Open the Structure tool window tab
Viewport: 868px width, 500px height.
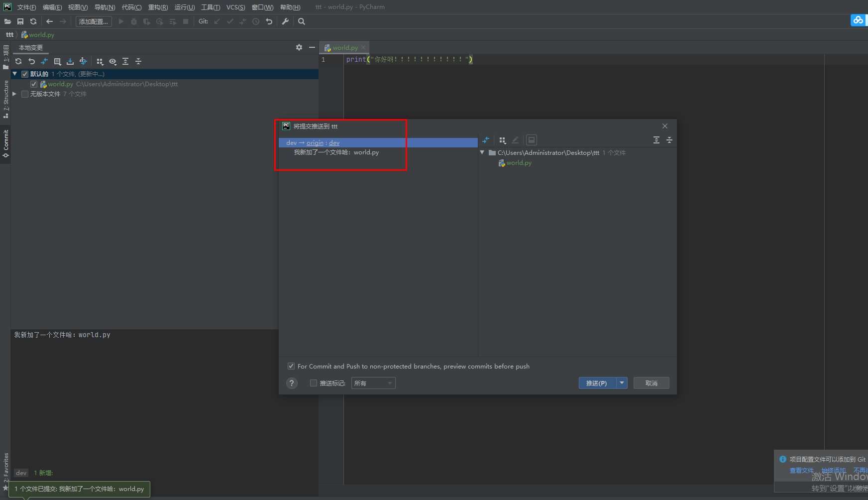[5, 99]
